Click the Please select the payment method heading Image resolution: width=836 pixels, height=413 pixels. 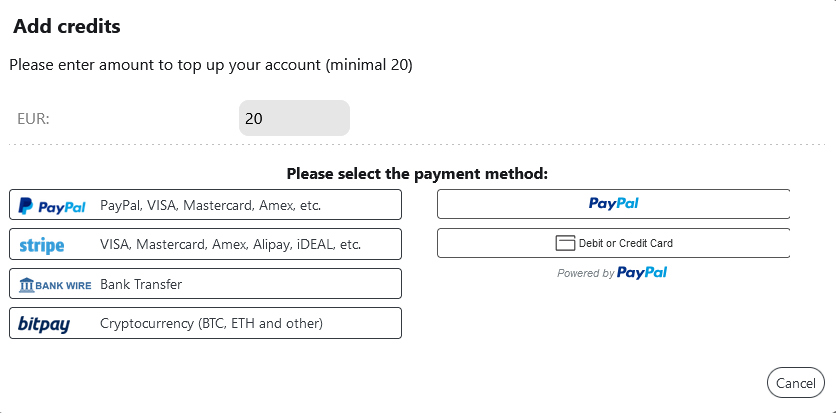(417, 173)
